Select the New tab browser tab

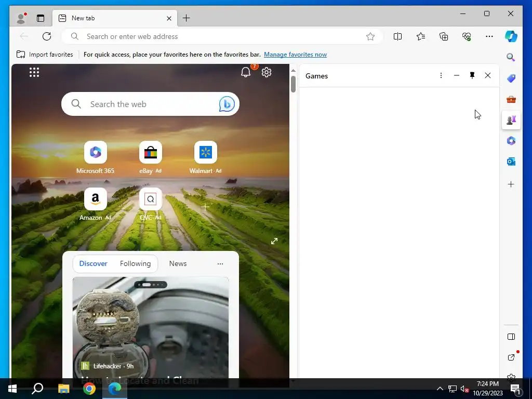[x=115, y=18]
